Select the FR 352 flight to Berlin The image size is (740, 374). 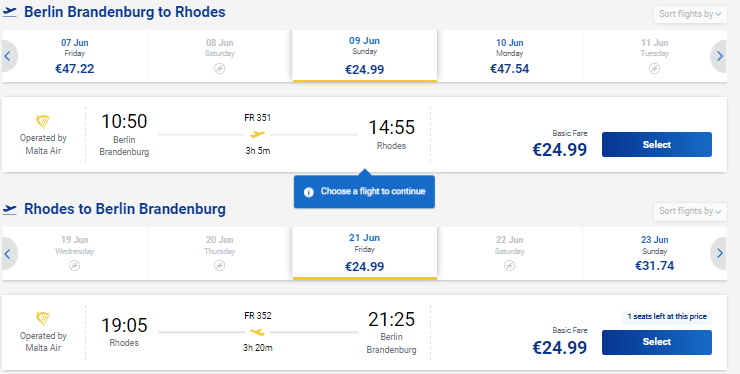(x=656, y=342)
